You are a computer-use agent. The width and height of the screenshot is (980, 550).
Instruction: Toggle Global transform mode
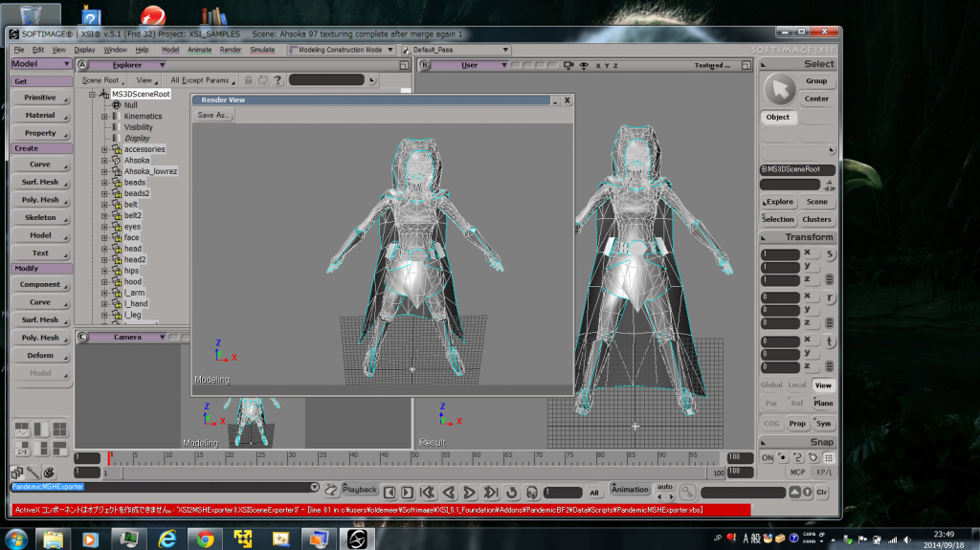pos(771,385)
